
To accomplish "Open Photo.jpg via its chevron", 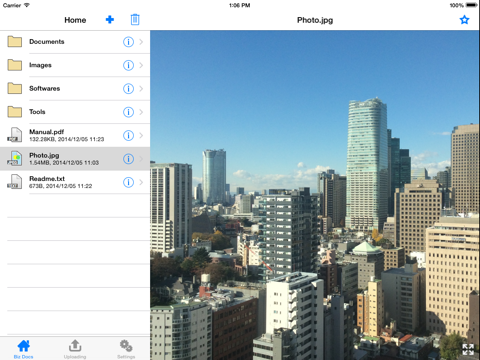I will click(x=141, y=159).
